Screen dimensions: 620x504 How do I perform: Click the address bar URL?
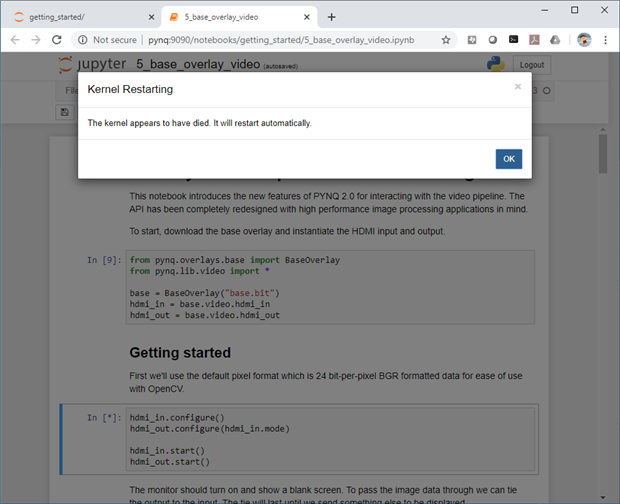(x=281, y=40)
